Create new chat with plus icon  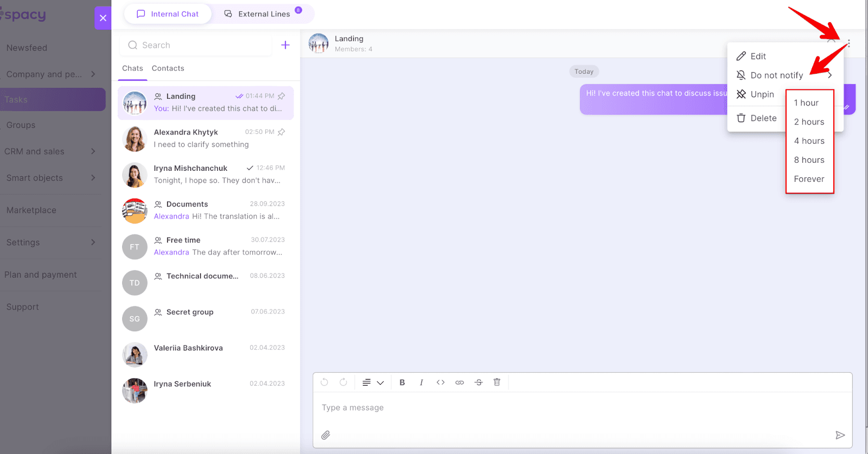pyautogui.click(x=285, y=45)
